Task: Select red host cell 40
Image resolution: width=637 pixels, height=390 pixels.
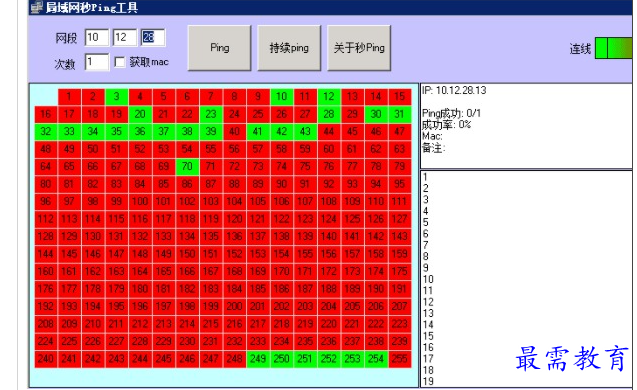Action: (x=234, y=132)
